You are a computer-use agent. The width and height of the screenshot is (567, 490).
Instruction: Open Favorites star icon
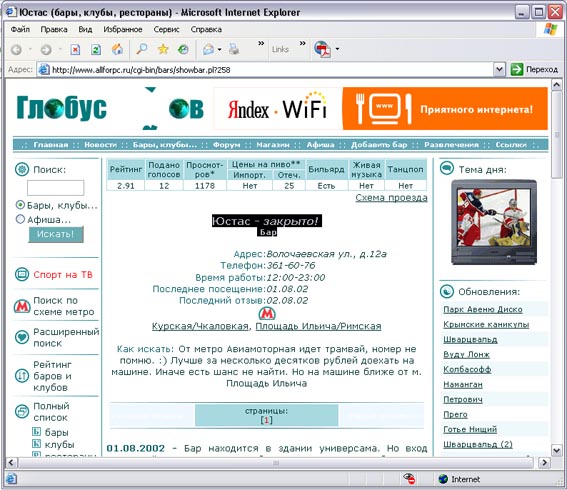click(x=163, y=49)
